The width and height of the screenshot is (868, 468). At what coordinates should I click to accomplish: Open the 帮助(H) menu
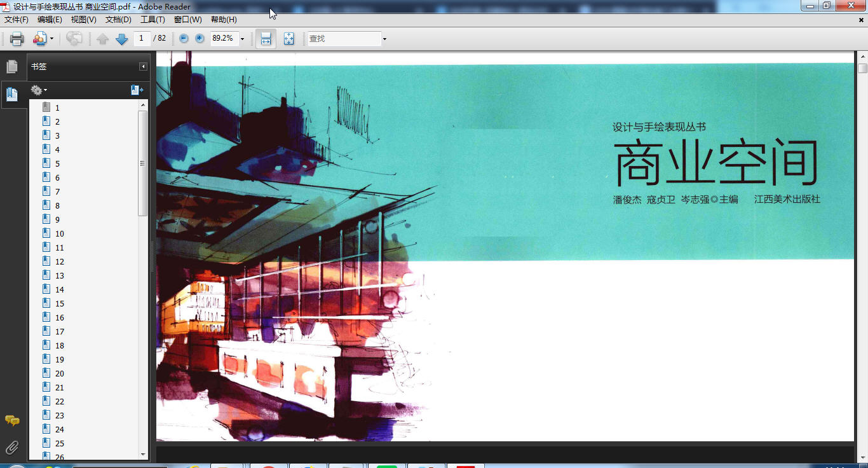[224, 20]
